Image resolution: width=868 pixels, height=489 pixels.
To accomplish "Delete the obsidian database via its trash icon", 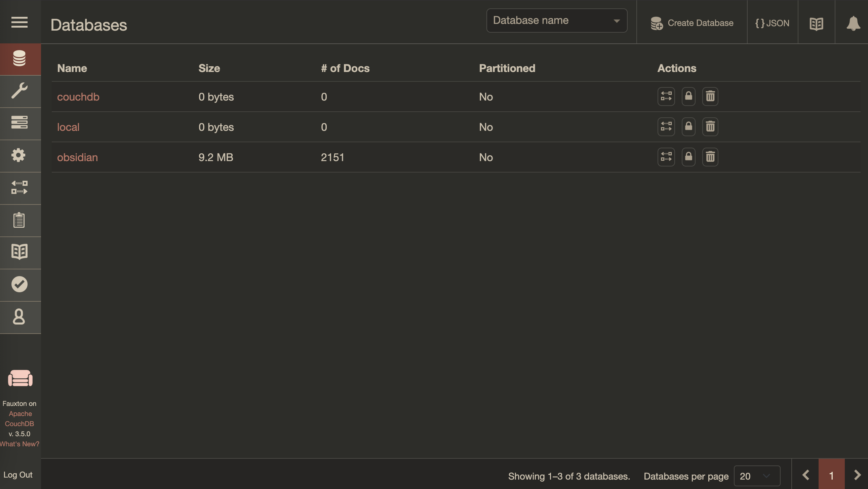I will (x=710, y=157).
